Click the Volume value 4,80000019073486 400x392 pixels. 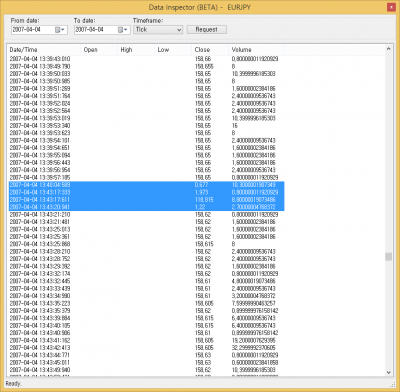(254, 281)
